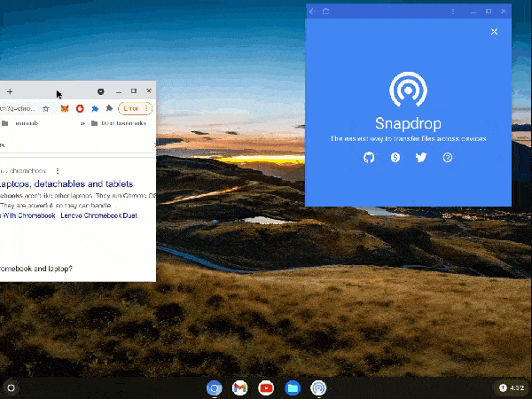Open the Snapdrop window three-dot menu
The height and width of the screenshot is (399, 532).
pyautogui.click(x=453, y=12)
